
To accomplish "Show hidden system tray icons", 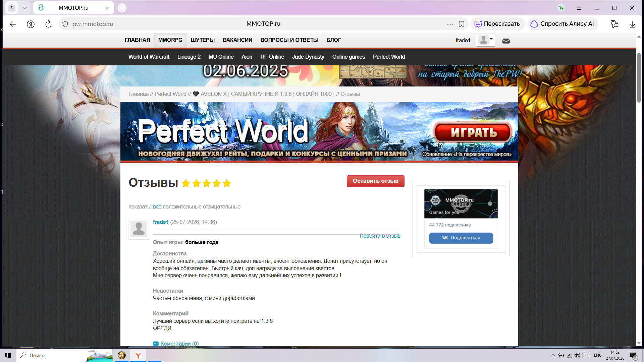I will [553, 355].
